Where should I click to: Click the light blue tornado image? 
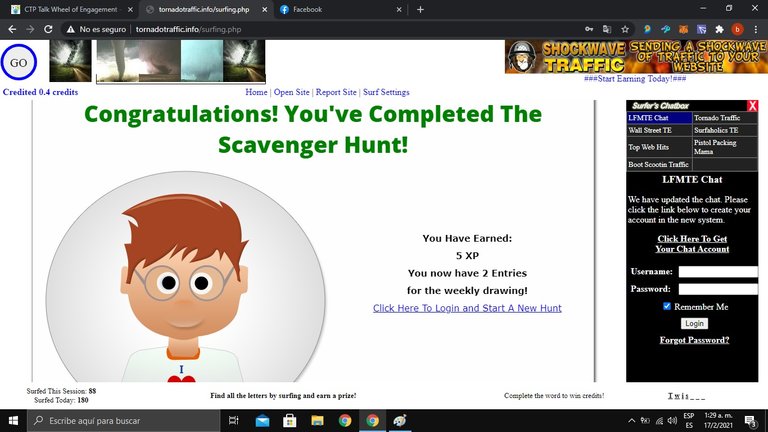(x=202, y=61)
